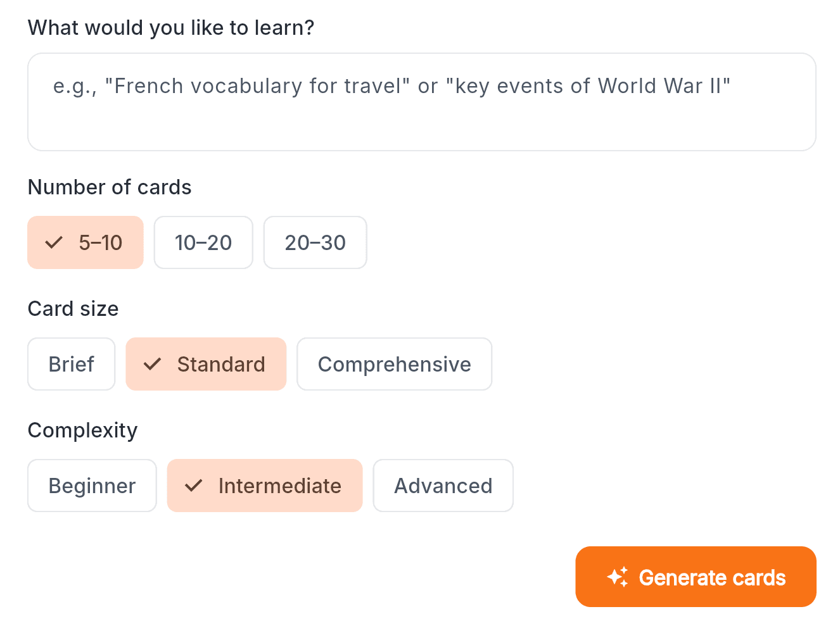
Task: Click the checkmark inside the Intermediate pill
Action: [192, 486]
